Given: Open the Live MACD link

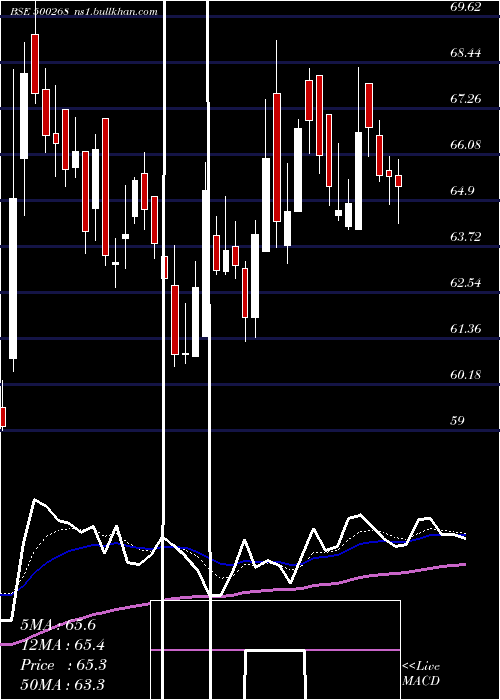Looking at the screenshot, I should (x=421, y=673).
